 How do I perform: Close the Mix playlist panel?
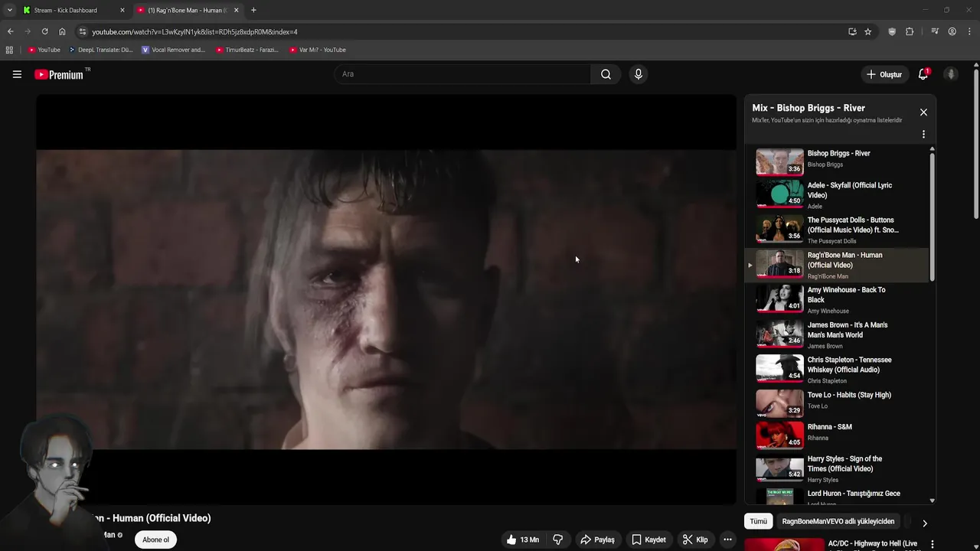[923, 112]
